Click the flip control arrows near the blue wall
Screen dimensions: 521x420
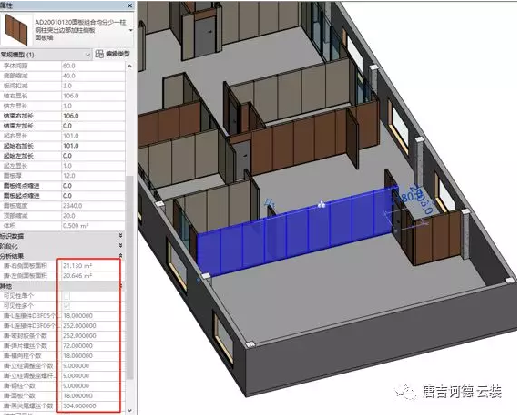271,201
